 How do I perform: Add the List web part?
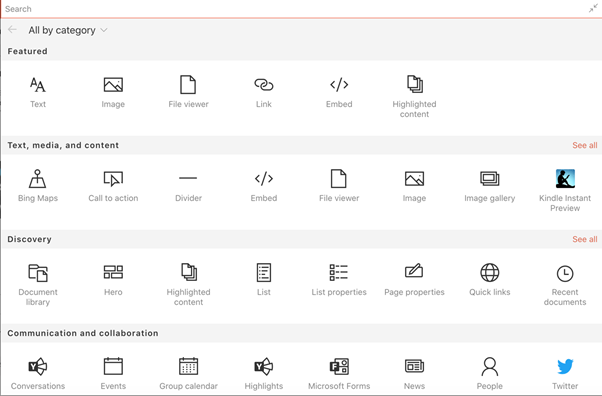(264, 280)
